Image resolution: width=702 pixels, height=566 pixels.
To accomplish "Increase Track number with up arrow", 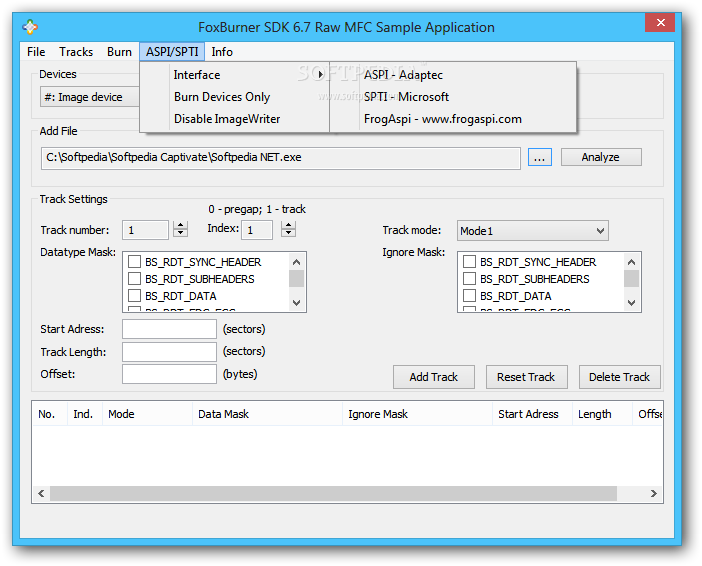I will (x=180, y=225).
